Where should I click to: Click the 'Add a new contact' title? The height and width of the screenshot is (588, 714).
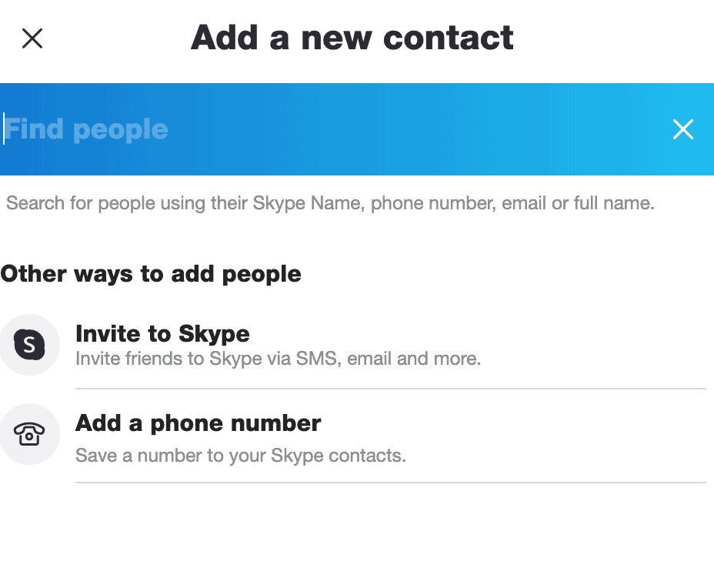point(352,38)
